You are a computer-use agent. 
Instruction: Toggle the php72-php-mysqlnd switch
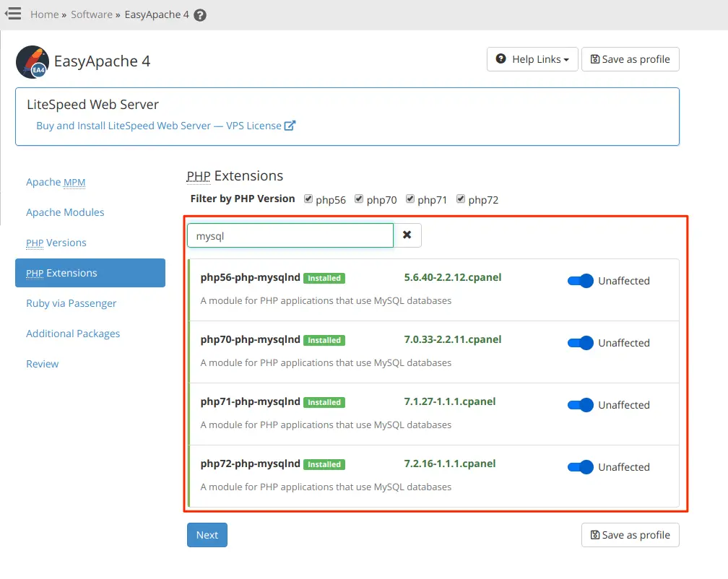(579, 467)
